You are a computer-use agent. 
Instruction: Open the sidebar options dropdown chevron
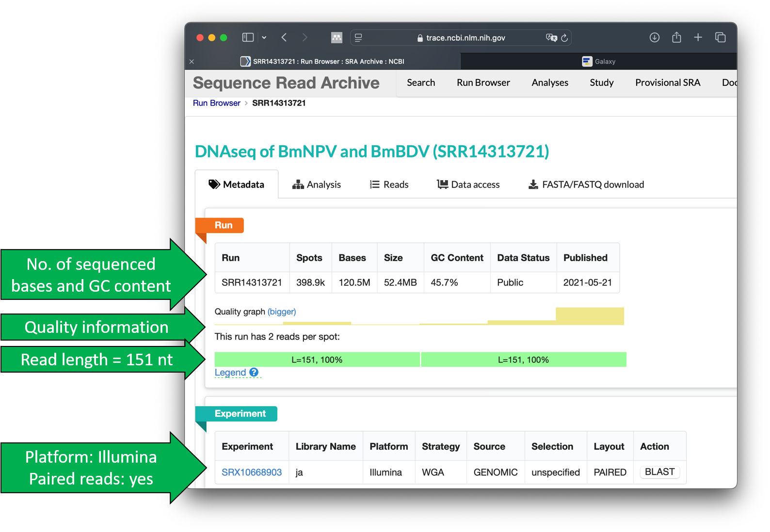[264, 37]
